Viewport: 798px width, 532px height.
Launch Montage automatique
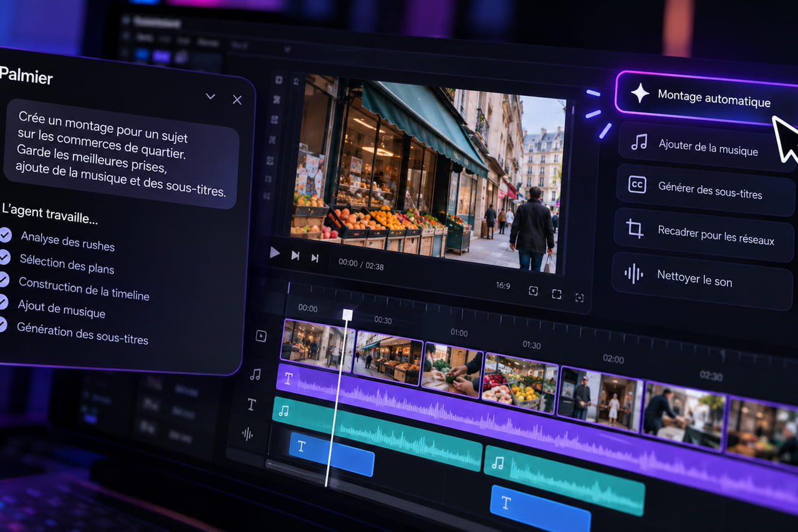[x=707, y=98]
